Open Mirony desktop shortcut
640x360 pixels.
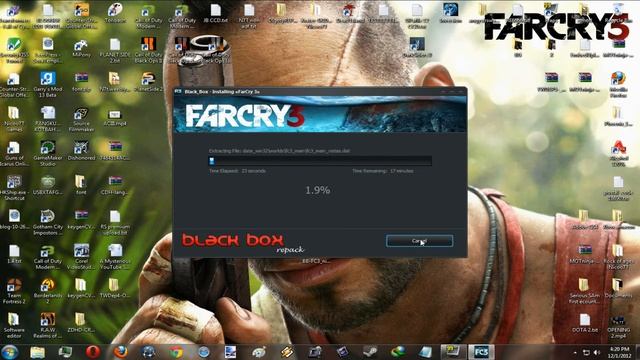(x=80, y=47)
